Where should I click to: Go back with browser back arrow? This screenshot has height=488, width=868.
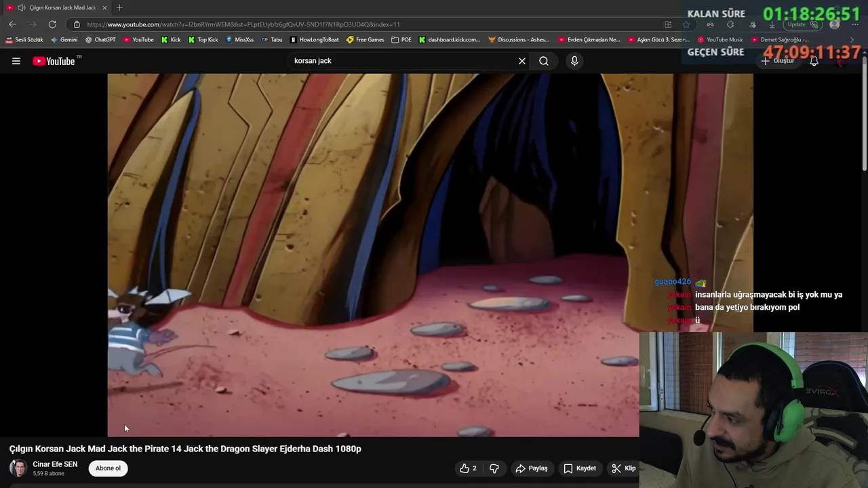click(12, 24)
